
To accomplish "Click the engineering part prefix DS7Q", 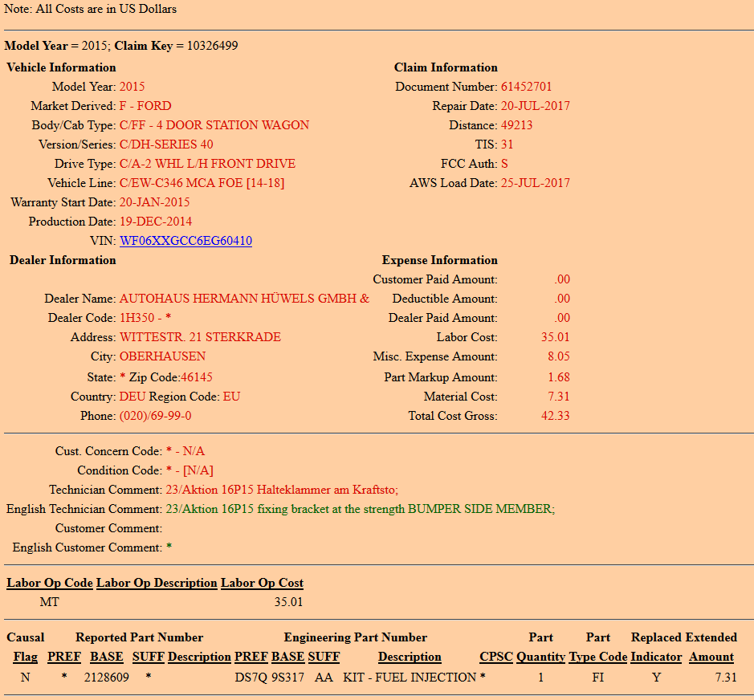I will [251, 678].
